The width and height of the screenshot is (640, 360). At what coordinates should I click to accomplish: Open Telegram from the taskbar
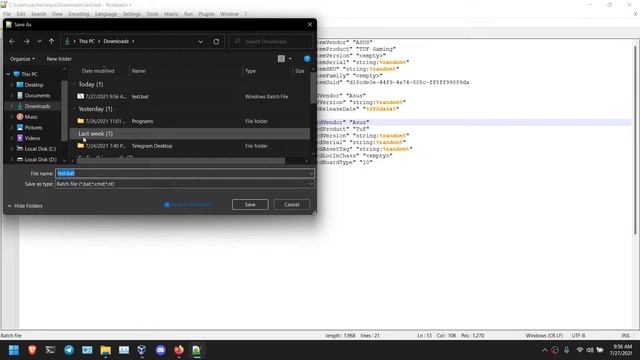click(x=69, y=350)
